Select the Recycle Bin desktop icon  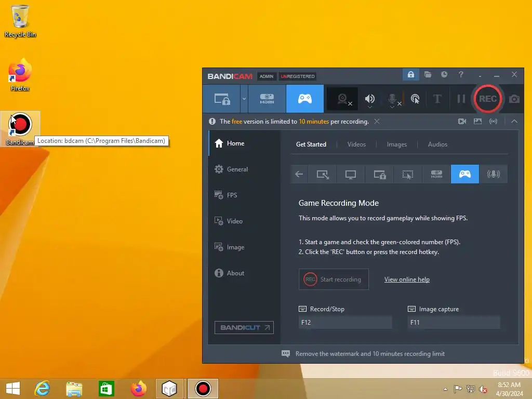(20, 21)
